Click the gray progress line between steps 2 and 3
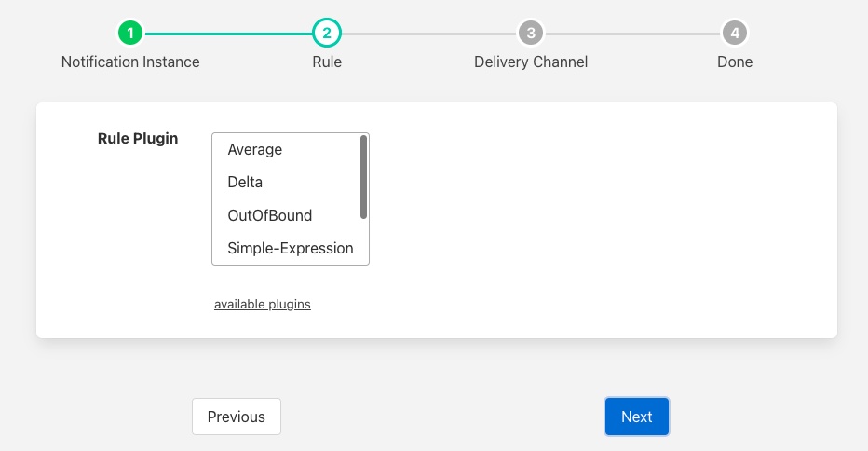Viewport: 868px width, 451px height. (428, 34)
